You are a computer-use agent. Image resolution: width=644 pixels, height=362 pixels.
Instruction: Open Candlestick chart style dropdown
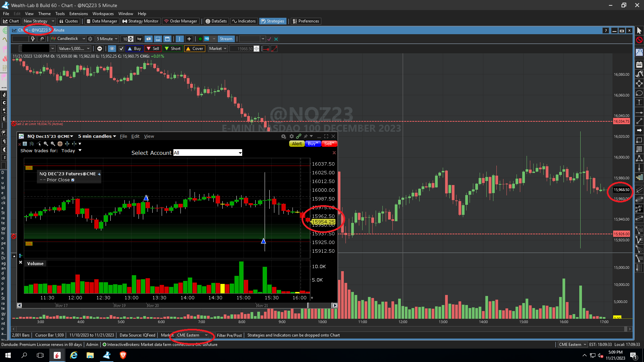click(x=68, y=39)
